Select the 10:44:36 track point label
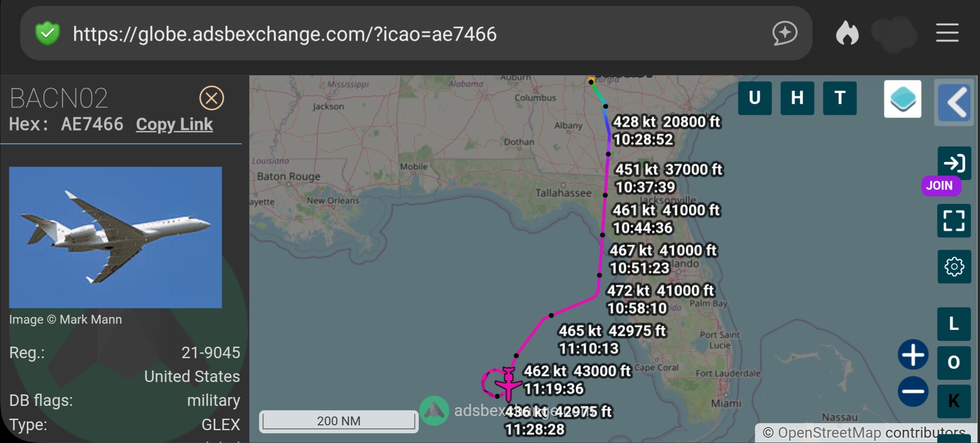Viewport: 980px width, 443px height. click(666, 219)
